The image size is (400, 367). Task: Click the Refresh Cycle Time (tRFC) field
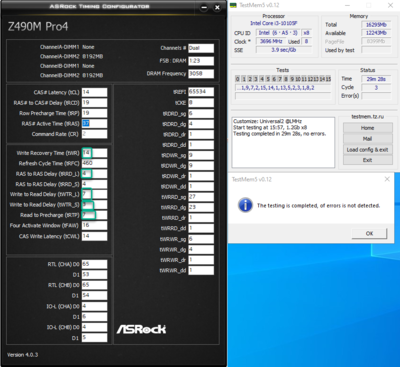[x=94, y=163]
